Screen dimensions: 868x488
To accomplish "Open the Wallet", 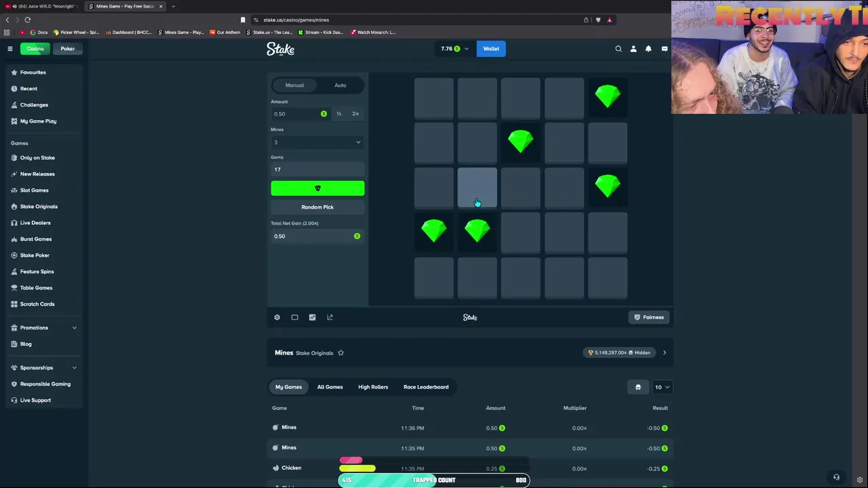I will coord(491,49).
